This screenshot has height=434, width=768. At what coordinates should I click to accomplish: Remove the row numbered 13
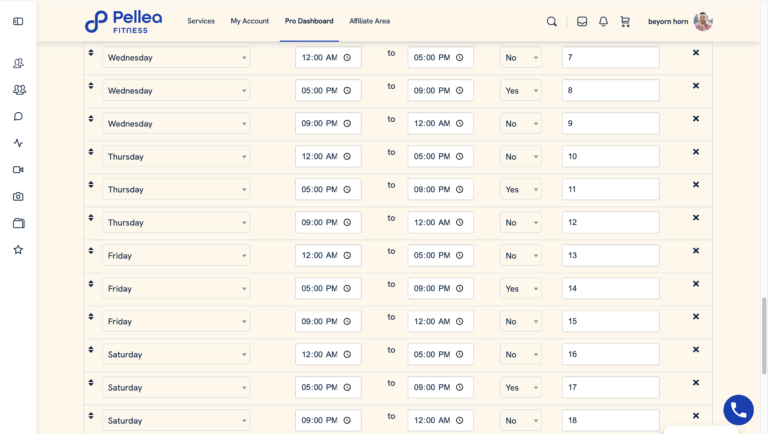tap(696, 251)
